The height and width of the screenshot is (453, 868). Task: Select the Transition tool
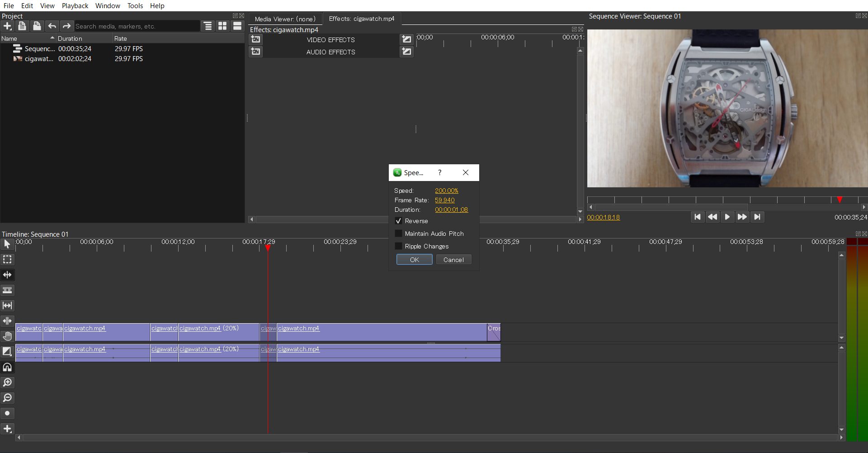point(7,352)
